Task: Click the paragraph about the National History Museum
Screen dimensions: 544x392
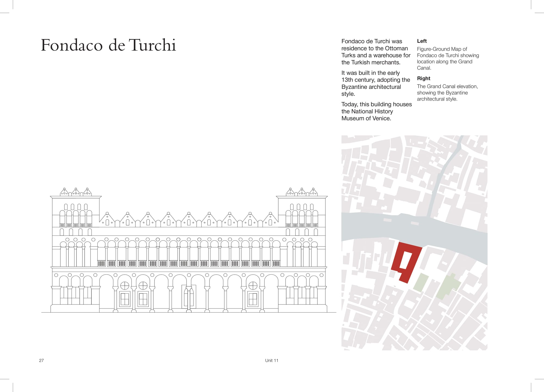Action: [x=376, y=111]
